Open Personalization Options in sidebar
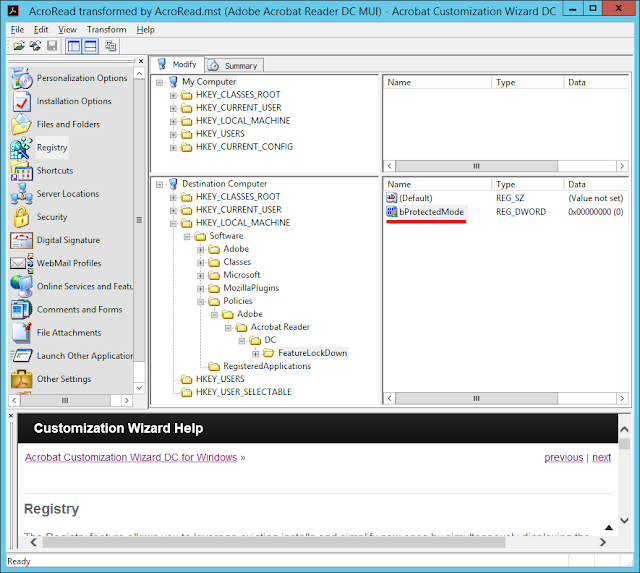This screenshot has width=640, height=573. point(82,78)
